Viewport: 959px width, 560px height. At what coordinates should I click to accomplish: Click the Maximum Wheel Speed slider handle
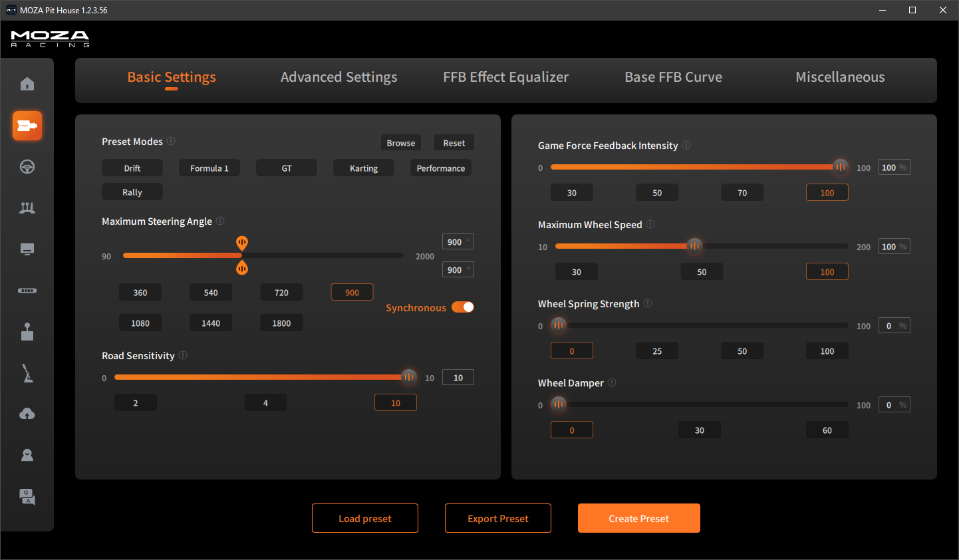[694, 246]
